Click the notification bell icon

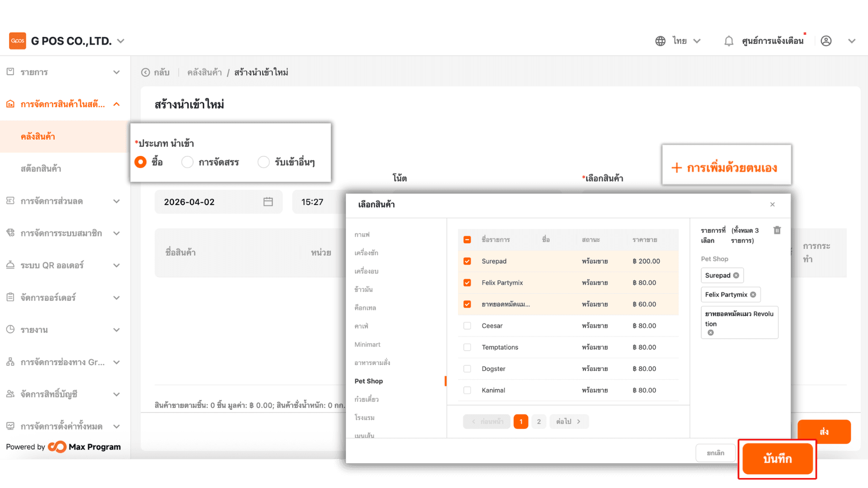coord(728,41)
